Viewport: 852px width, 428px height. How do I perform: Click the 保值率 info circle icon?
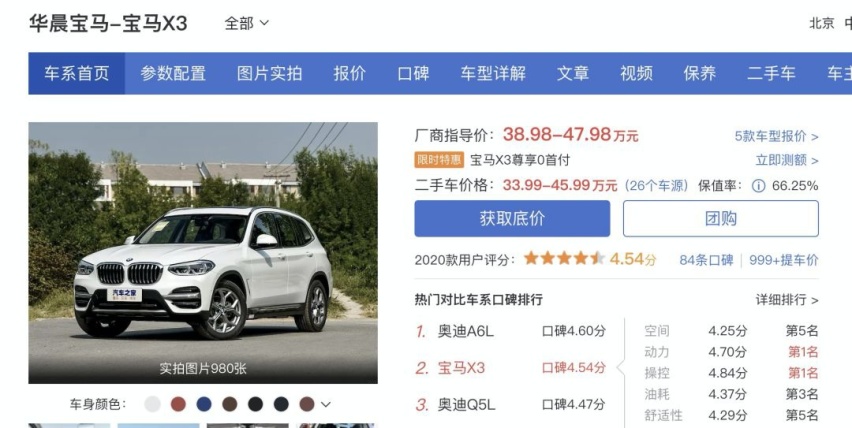[758, 186]
